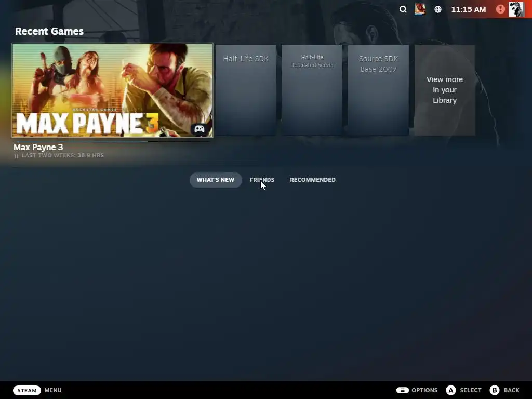Image resolution: width=532 pixels, height=399 pixels.
Task: Click the Max Payne 3 title text
Action: pos(38,147)
